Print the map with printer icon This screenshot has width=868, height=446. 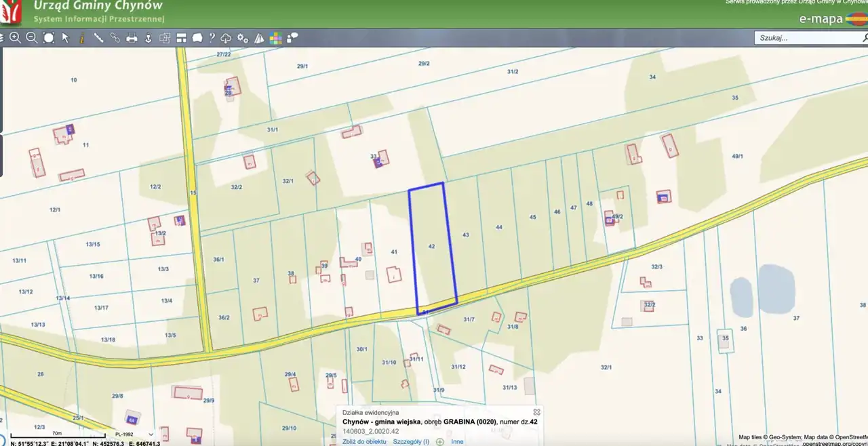point(132,38)
